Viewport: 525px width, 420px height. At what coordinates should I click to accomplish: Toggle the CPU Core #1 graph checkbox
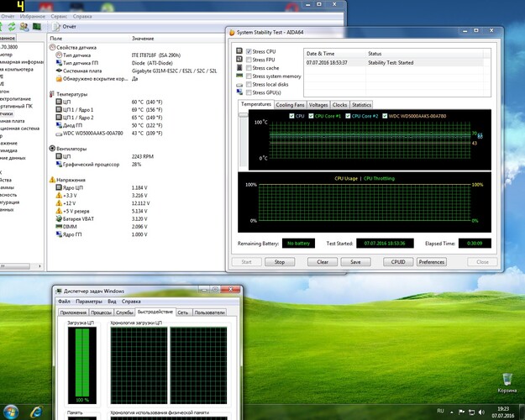click(x=311, y=116)
